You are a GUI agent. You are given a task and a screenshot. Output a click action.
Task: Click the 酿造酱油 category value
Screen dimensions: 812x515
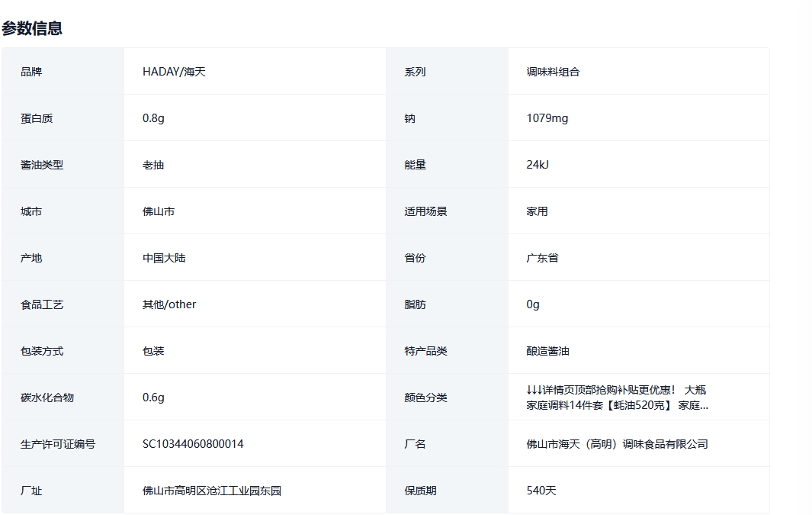(547, 351)
